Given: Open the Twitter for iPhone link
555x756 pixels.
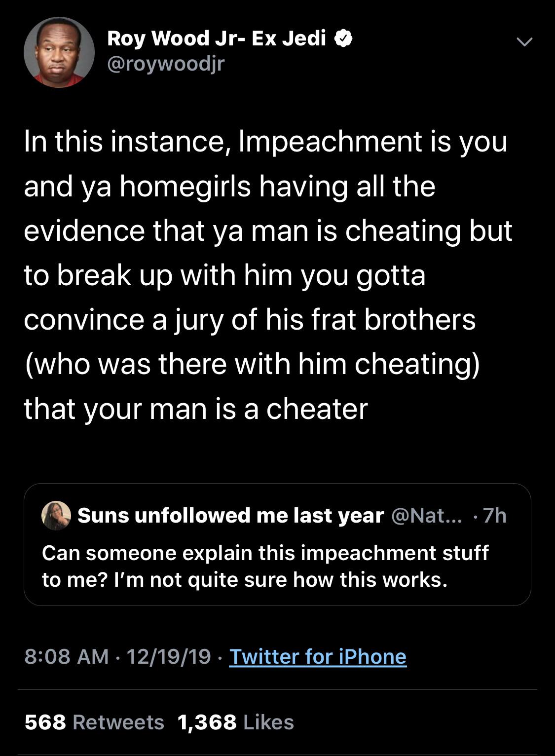Looking at the screenshot, I should 318,657.
